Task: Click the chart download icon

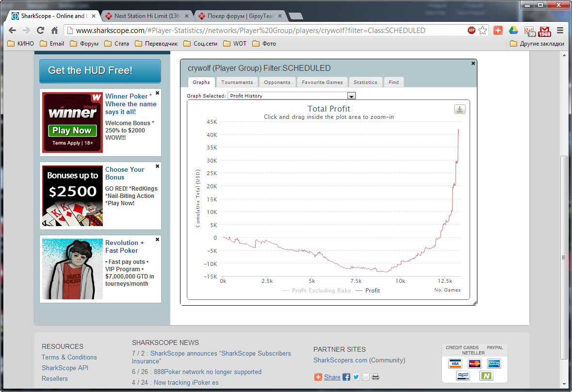Action: (x=459, y=110)
